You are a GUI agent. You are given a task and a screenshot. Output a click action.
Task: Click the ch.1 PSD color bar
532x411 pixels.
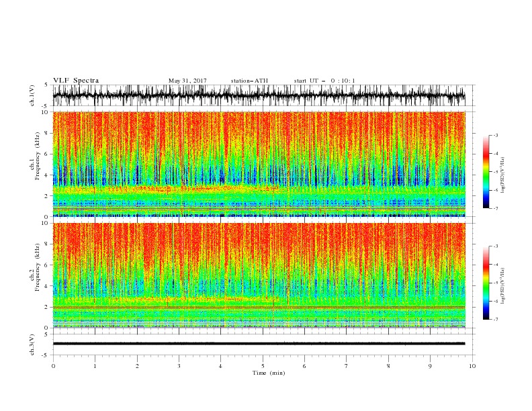point(486,172)
